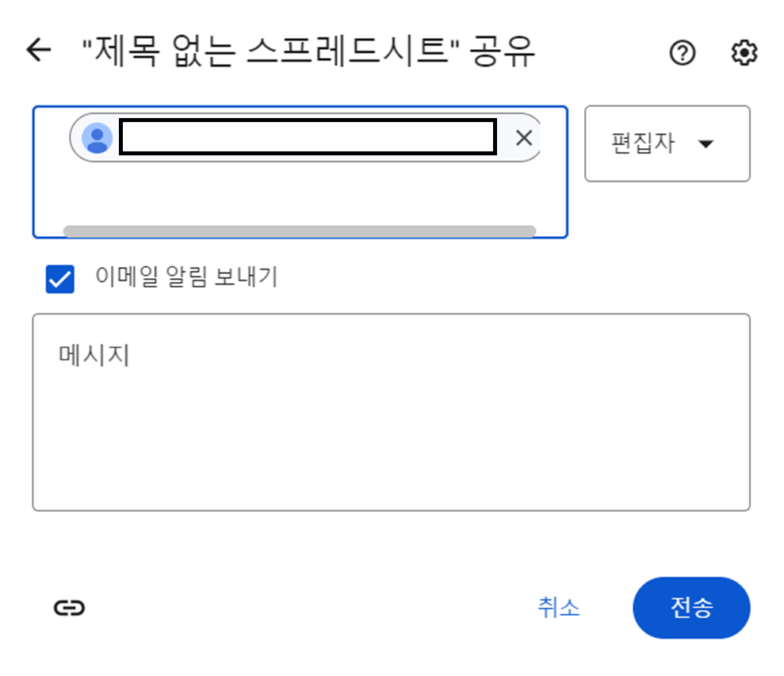
Task: Copy link using the chain icon
Action: point(70,608)
